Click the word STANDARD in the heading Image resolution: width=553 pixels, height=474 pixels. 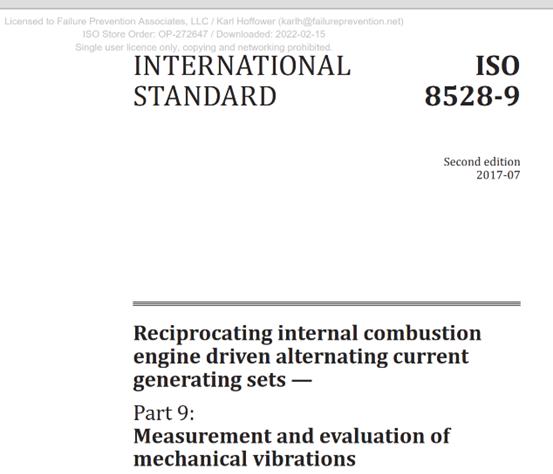(205, 96)
